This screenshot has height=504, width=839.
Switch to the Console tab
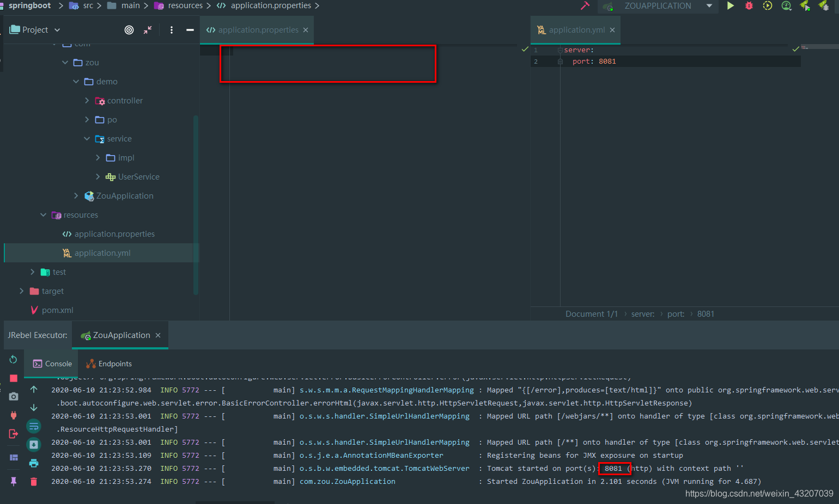tap(52, 364)
